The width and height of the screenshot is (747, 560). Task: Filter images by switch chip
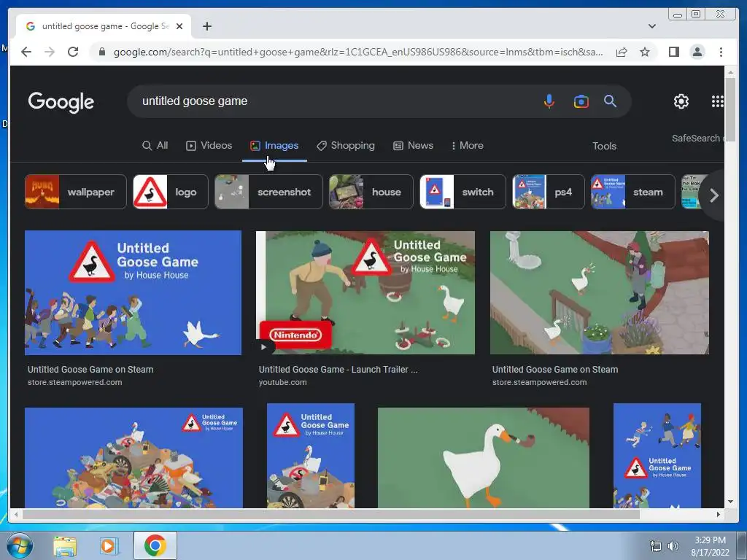[x=462, y=192]
